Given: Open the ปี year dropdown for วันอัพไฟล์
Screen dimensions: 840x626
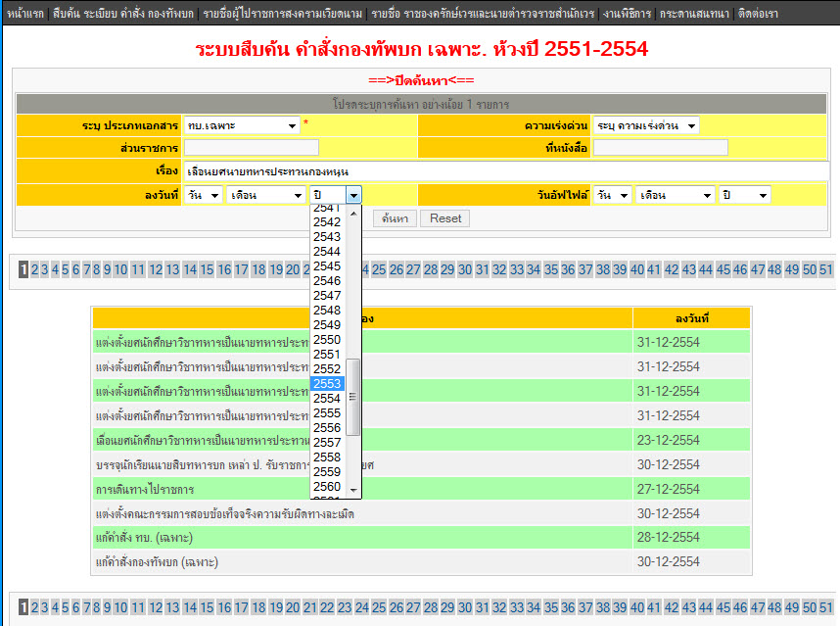Looking at the screenshot, I should tap(745, 195).
